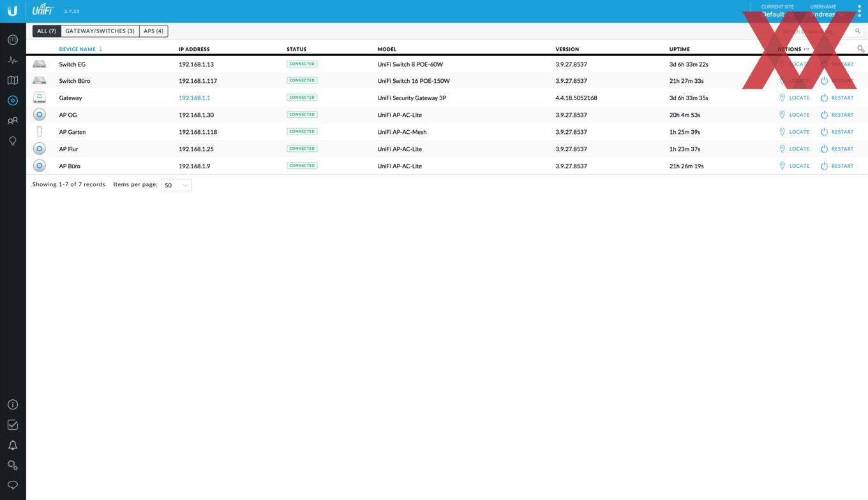Open the three-dot menu in the header
This screenshot has height=500, width=868.
859,11
